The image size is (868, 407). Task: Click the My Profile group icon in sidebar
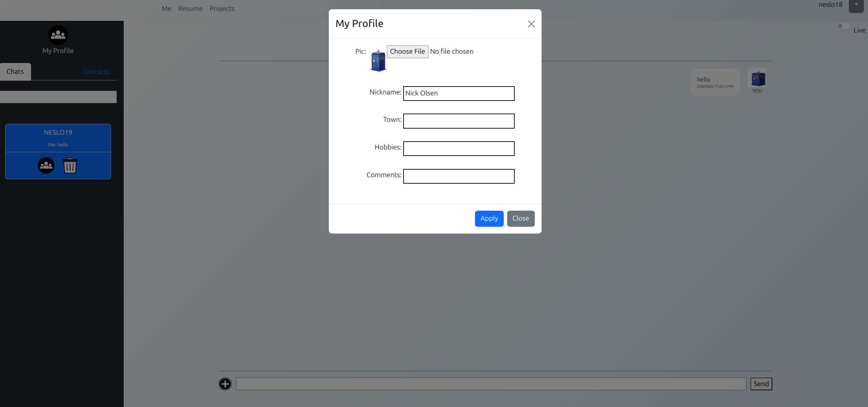[x=58, y=35]
